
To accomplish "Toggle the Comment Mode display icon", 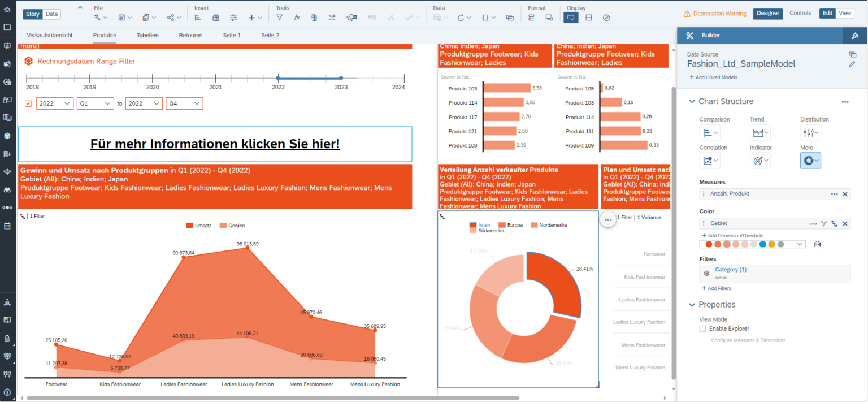I will tap(571, 18).
